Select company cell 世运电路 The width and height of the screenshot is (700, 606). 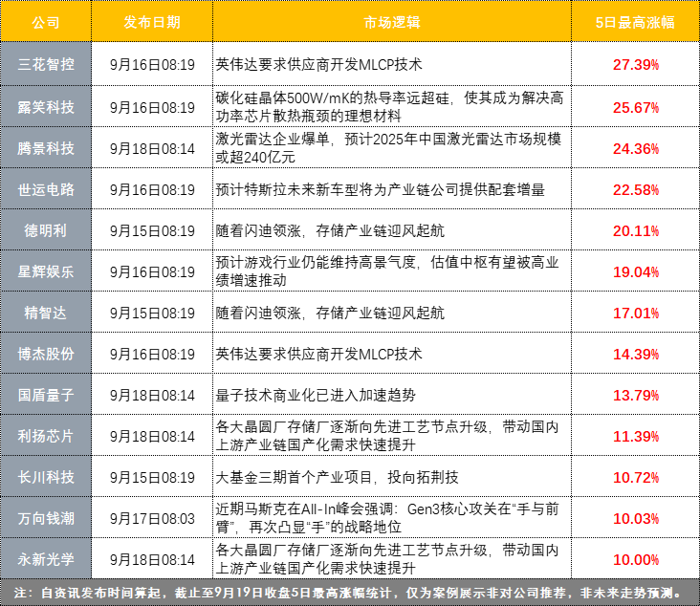(x=46, y=189)
